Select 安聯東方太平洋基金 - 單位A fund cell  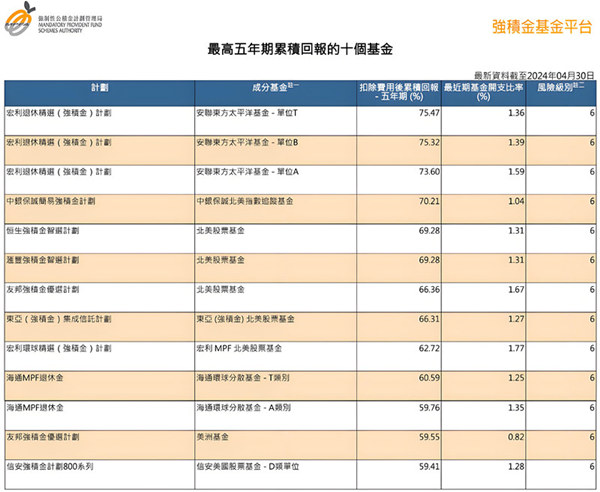tap(247, 172)
